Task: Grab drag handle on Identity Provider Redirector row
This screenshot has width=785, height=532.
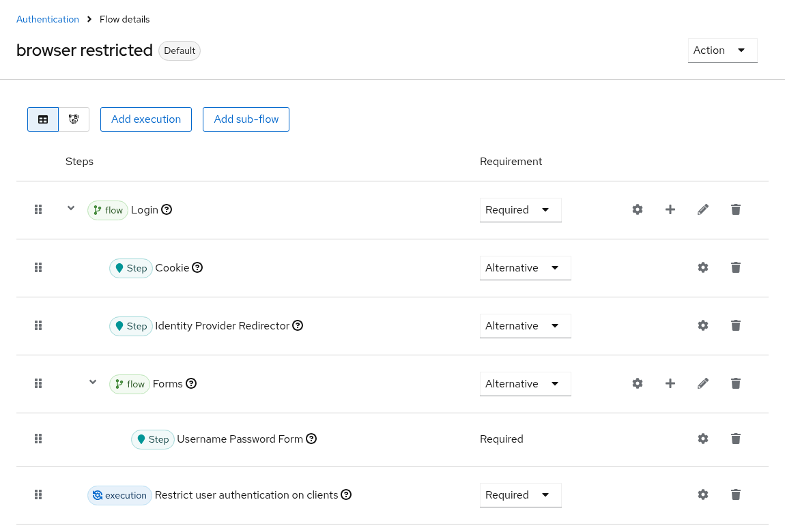Action: pos(38,325)
